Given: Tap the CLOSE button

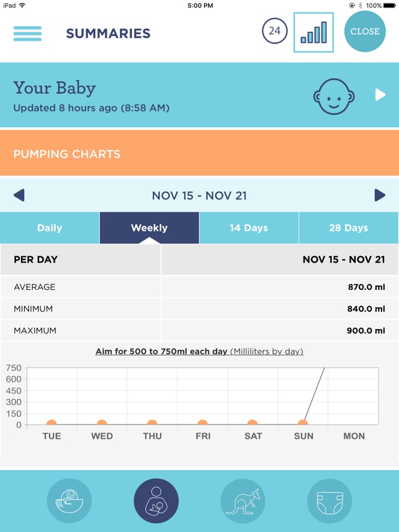Looking at the screenshot, I should (365, 32).
